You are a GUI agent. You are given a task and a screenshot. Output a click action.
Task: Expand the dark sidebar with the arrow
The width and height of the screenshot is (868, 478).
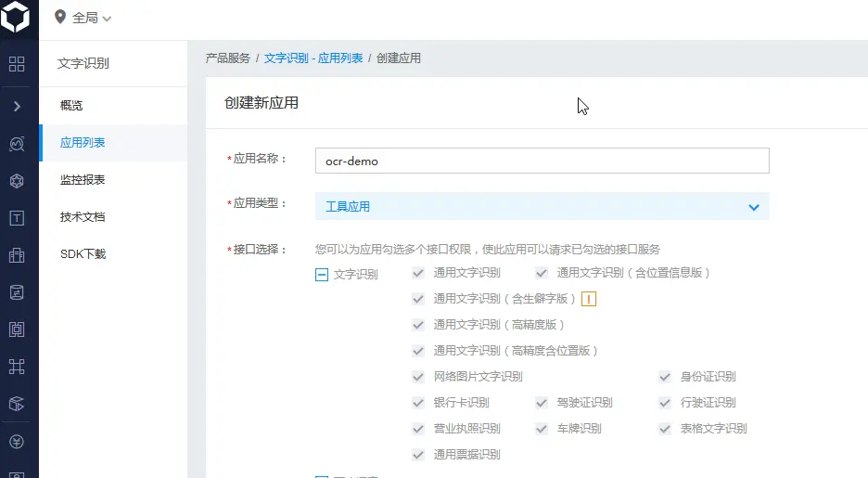coord(18,107)
